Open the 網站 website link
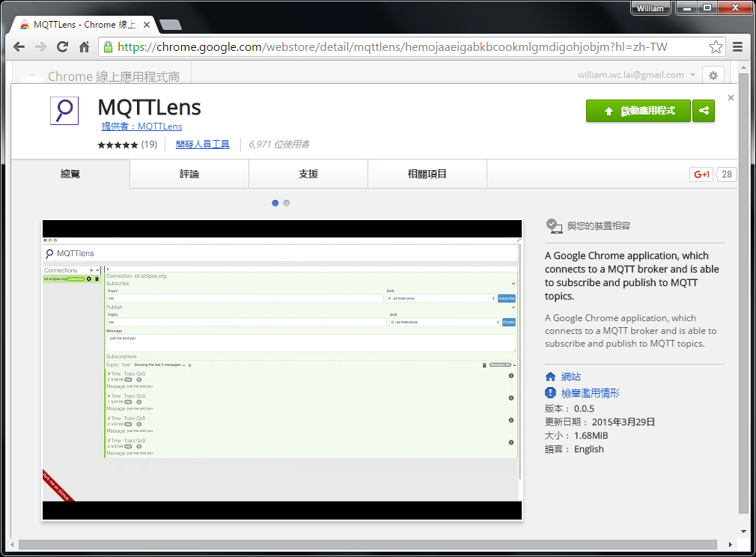This screenshot has height=557, width=756. click(x=571, y=377)
